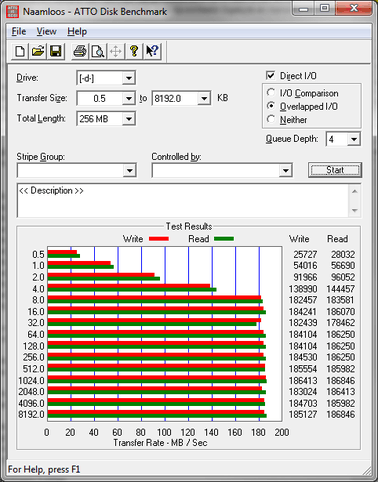This screenshot has height=482, width=378.
Task: Click the 0.5 row label in chart
Action: [38, 254]
